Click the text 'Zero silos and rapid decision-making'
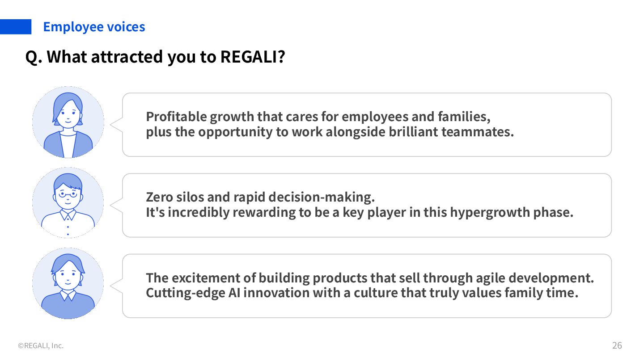This screenshot has height=362, width=644. pos(260,197)
